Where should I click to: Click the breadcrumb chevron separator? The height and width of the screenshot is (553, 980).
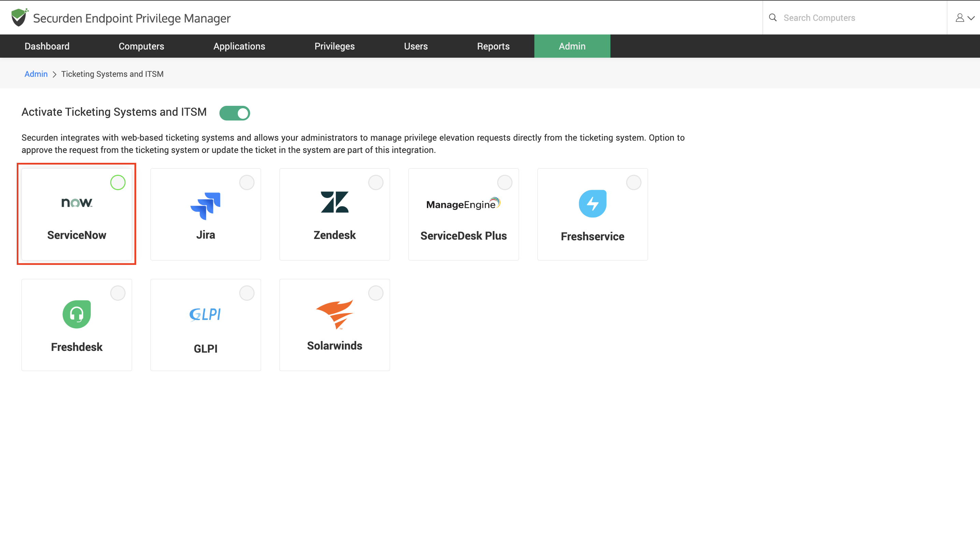click(54, 74)
